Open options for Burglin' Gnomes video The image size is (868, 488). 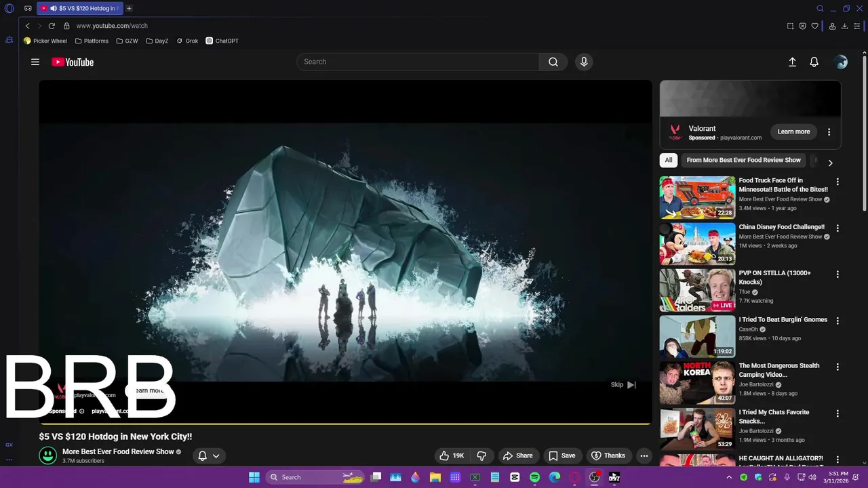pos(837,321)
